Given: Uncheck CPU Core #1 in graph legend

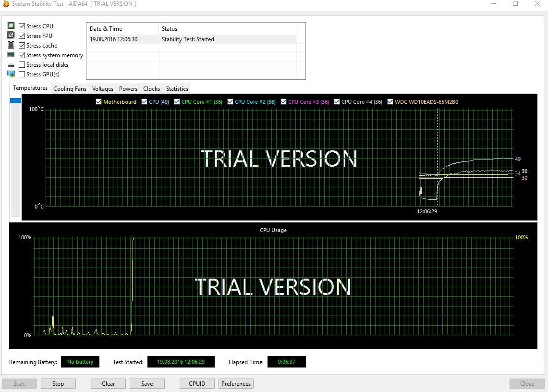Looking at the screenshot, I should click(177, 102).
